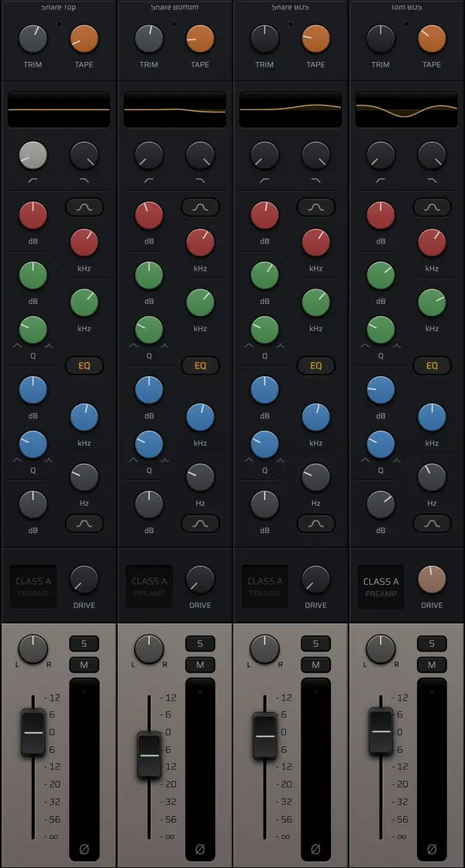Click the DRIVE knob on Snare BUS
This screenshot has width=465, height=868.
[315, 579]
